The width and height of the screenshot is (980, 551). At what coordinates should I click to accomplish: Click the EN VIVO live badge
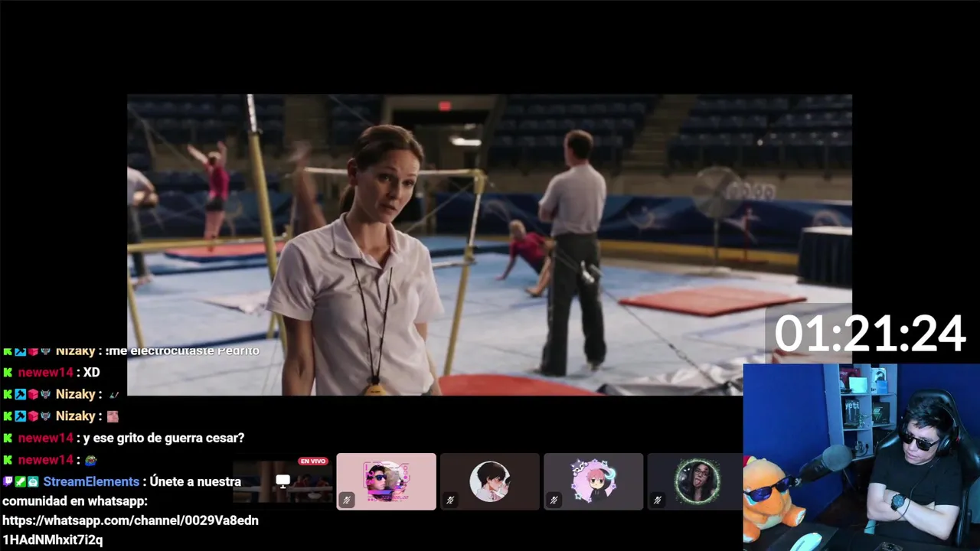point(313,461)
